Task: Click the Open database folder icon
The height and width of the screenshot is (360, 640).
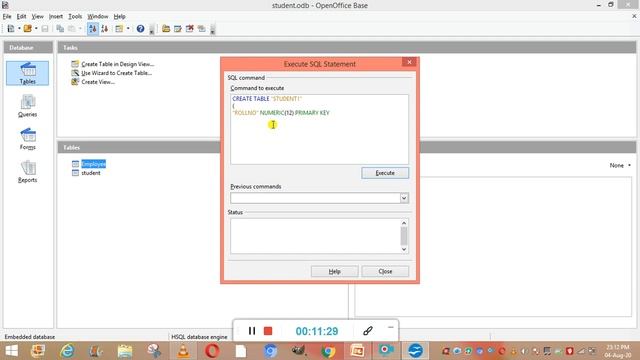Action: click(27, 29)
